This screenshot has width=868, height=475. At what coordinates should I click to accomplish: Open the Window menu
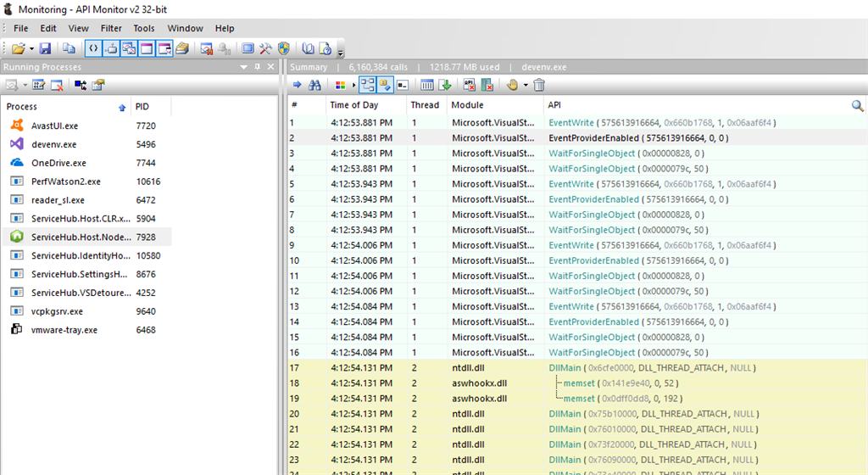point(186,28)
